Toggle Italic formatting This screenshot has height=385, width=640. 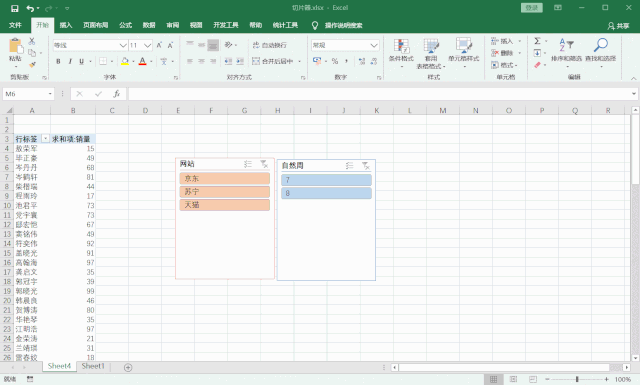(70, 61)
